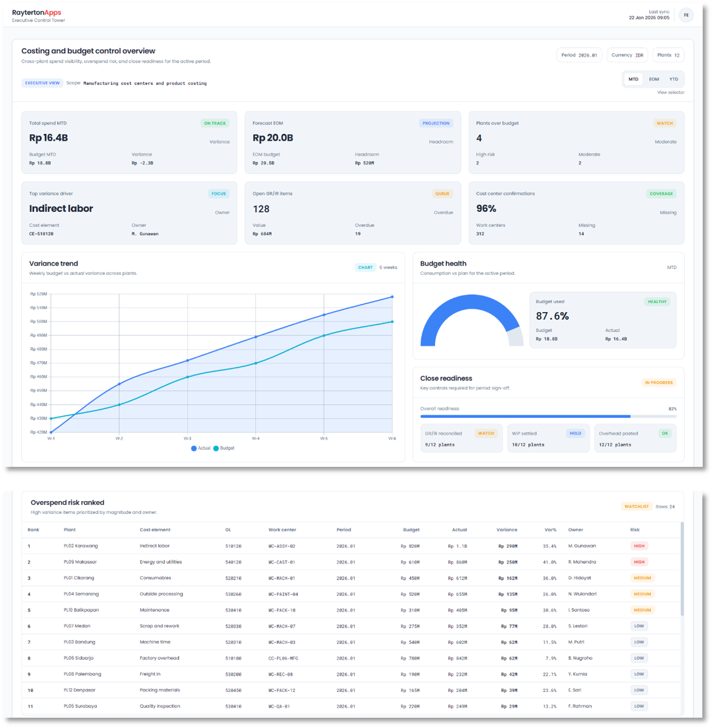This screenshot has height=728, width=713.
Task: Sort table by Variance column header
Action: [x=506, y=529]
